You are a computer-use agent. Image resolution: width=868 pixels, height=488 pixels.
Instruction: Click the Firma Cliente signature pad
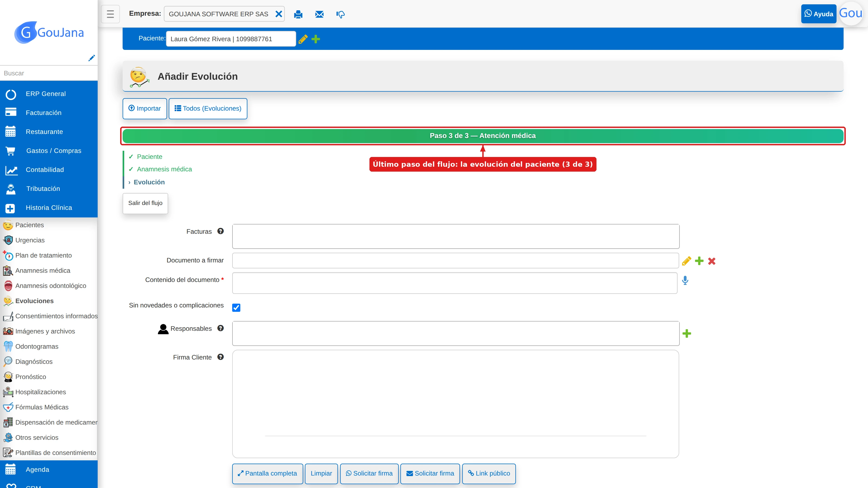pos(456,404)
